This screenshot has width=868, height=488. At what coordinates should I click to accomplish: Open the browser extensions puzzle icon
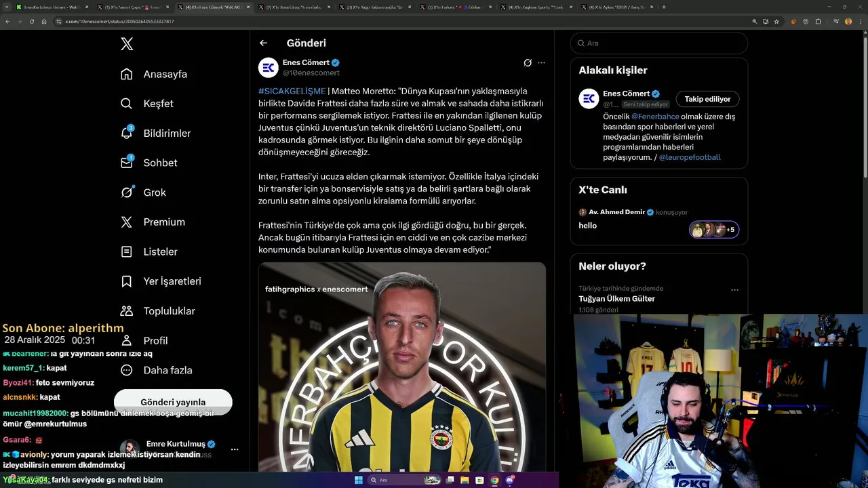[x=818, y=22]
